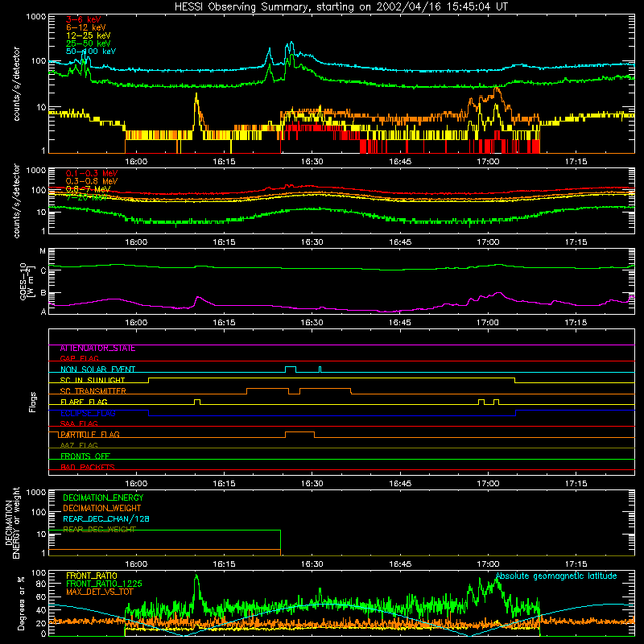Click the B level label on the GOES axis
Screen dimensions: 644x644
tap(43, 293)
